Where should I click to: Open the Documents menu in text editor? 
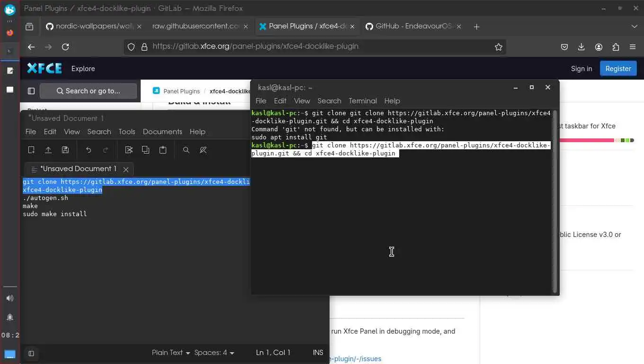pyautogui.click(x=162, y=132)
